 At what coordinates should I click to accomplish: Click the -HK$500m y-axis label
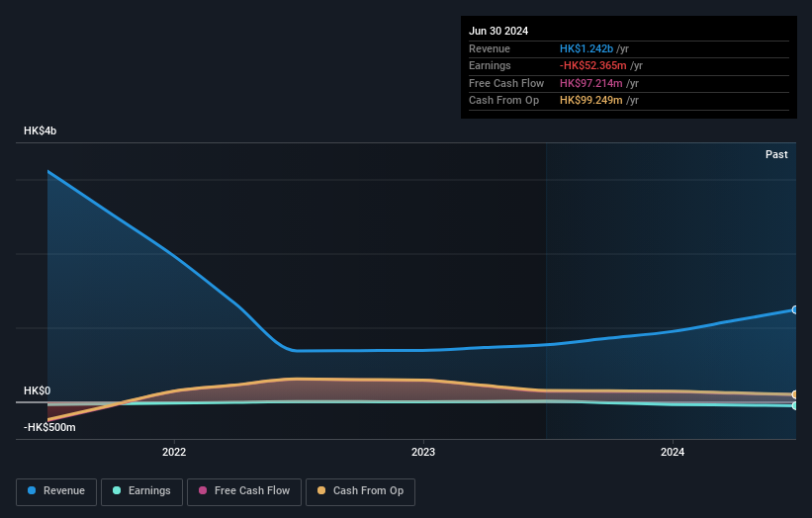[x=49, y=427]
